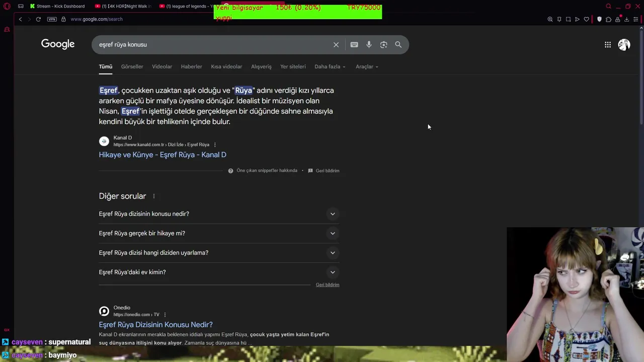Open the browser profile icon with red dot
This screenshot has width=644, height=362.
tap(618, 19)
